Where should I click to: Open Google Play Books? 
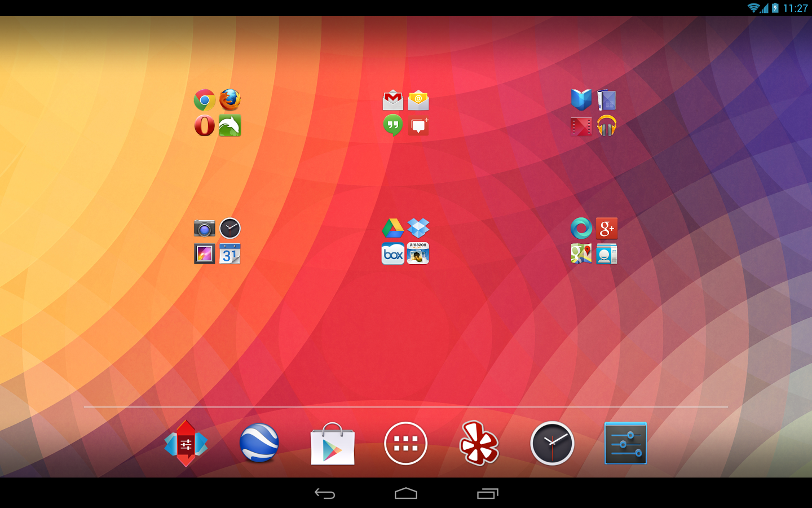581,100
